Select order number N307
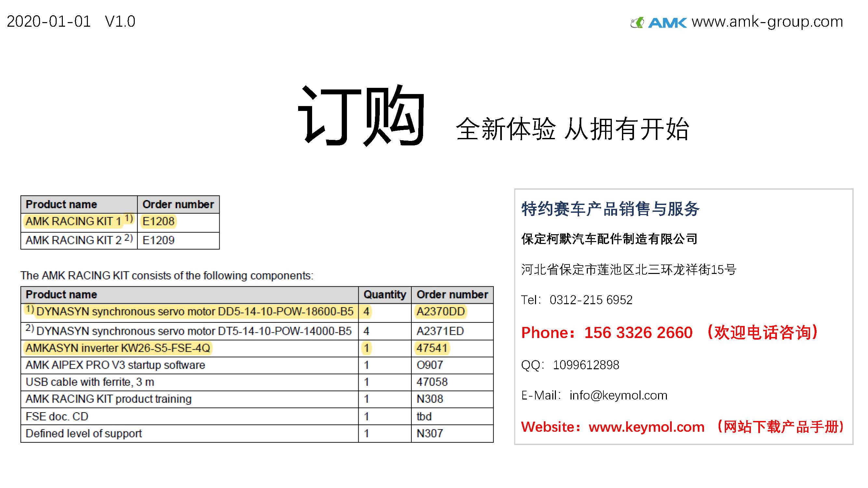868x488 pixels. 430,433
